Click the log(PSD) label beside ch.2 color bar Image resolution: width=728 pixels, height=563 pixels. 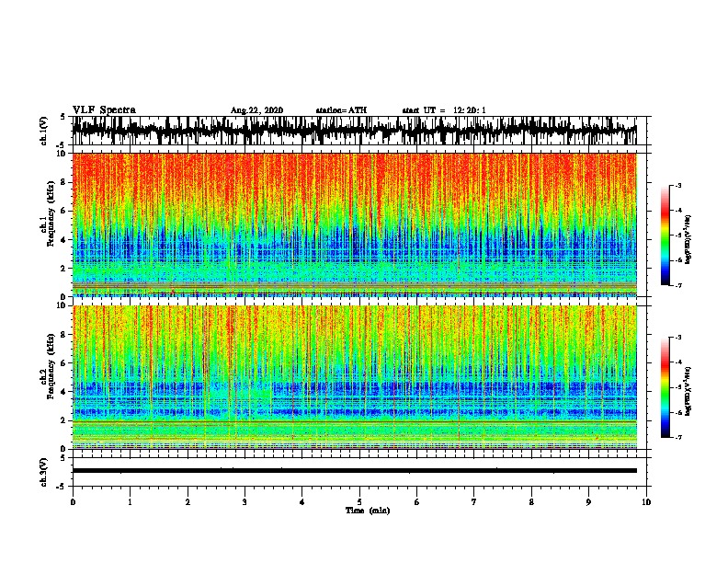688,391
